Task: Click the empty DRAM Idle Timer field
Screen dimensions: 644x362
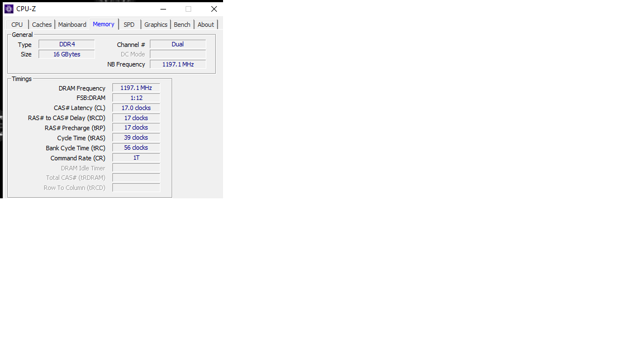Action: click(136, 168)
